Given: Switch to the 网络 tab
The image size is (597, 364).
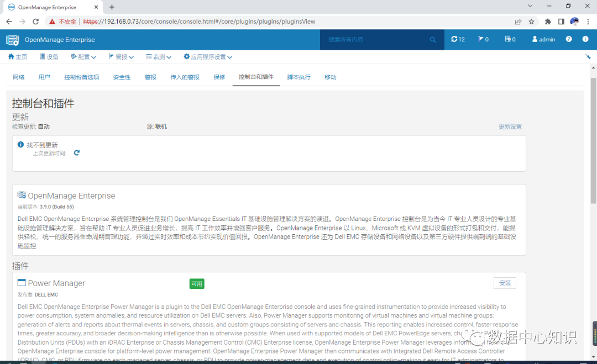Looking at the screenshot, I should [x=18, y=77].
